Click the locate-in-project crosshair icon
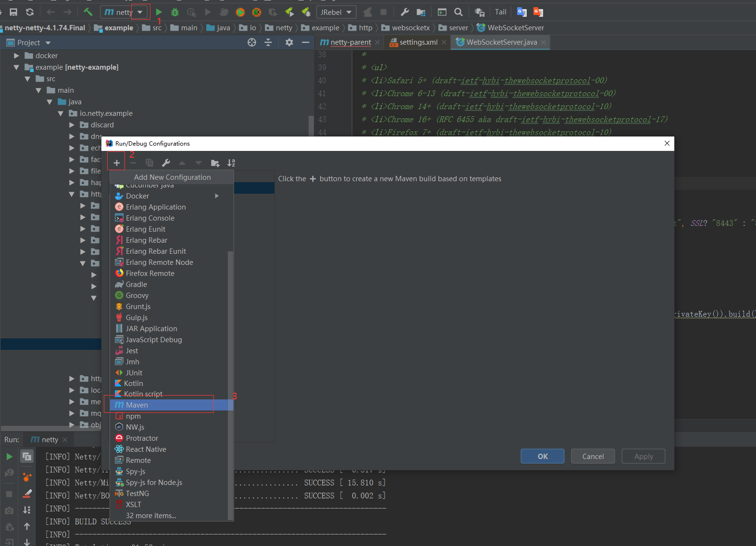Image resolution: width=756 pixels, height=546 pixels. coord(252,42)
